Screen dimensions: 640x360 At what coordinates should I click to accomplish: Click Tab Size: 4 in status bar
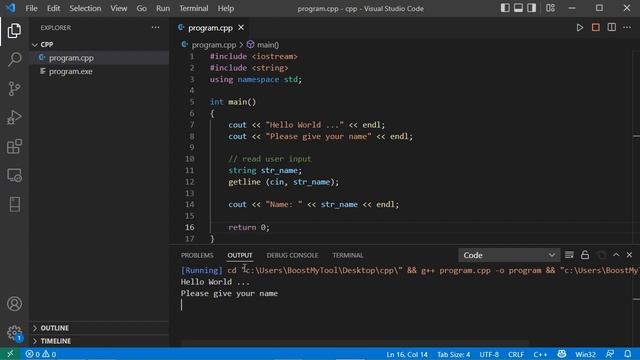[453, 354]
